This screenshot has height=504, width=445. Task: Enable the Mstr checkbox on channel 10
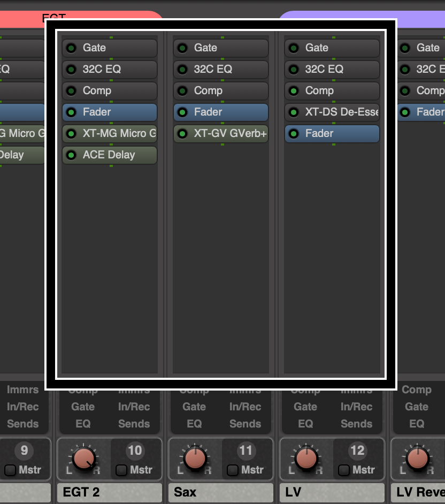[121, 470]
